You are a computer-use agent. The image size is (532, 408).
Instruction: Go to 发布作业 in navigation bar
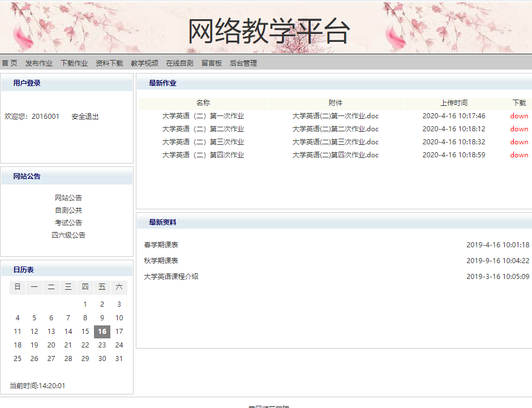(x=39, y=63)
